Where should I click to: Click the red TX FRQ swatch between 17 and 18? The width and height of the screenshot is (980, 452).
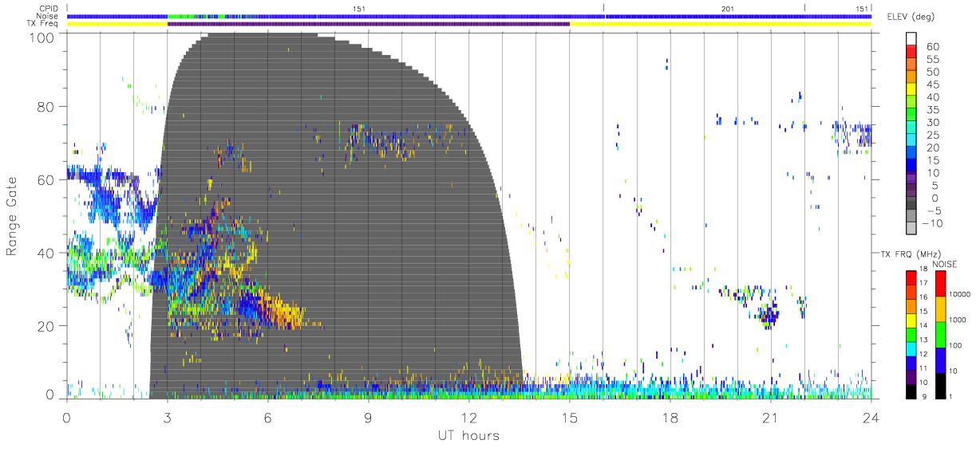pos(911,278)
